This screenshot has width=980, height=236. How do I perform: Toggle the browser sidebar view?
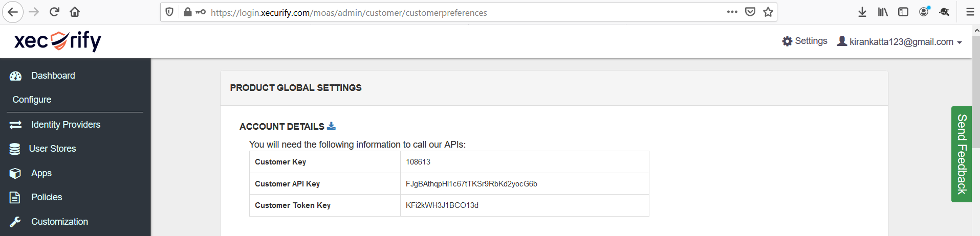[x=903, y=12]
